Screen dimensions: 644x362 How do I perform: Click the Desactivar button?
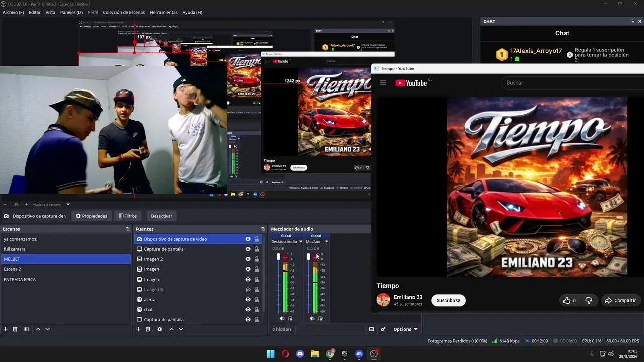click(x=162, y=216)
